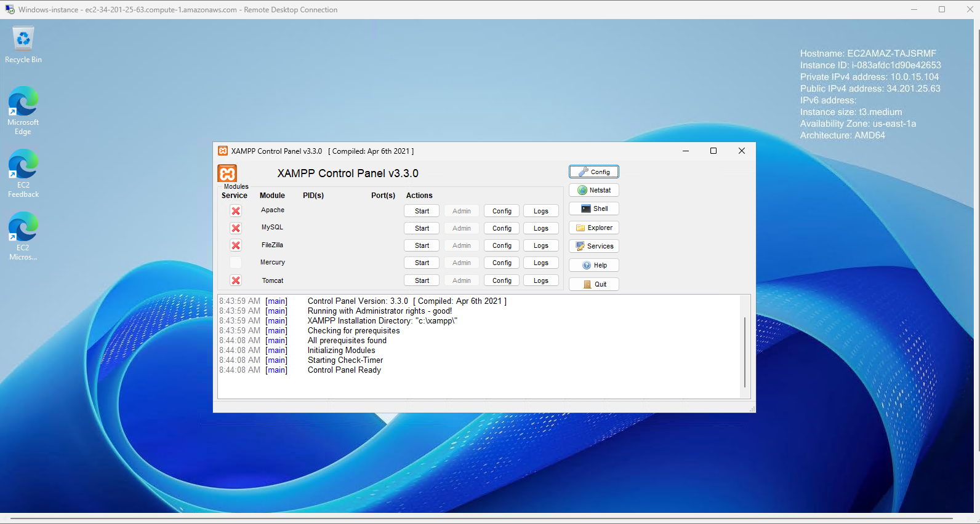Viewport: 980px width, 524px height.
Task: Toggle the Mercury service checkbox
Action: [236, 263]
